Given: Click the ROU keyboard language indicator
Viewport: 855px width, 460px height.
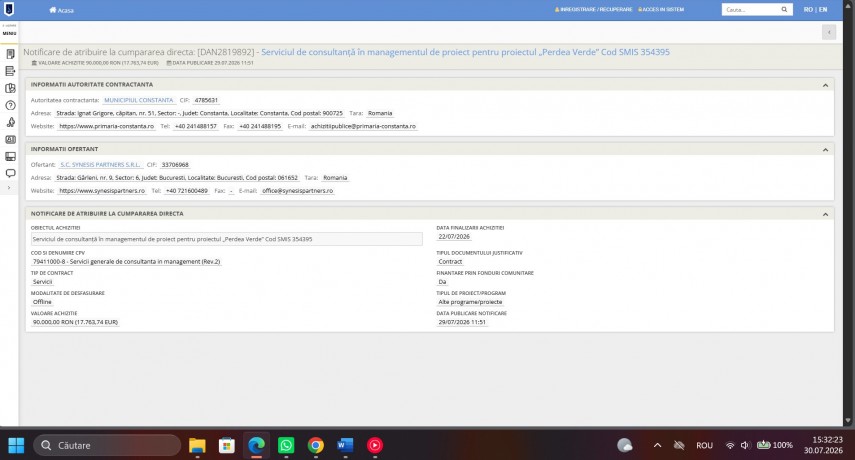Looking at the screenshot, I should [705, 445].
